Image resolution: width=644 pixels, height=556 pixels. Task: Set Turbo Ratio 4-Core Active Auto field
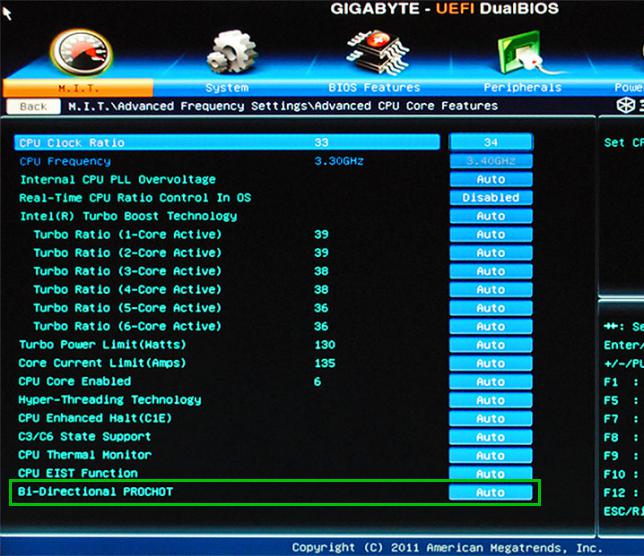(x=491, y=289)
